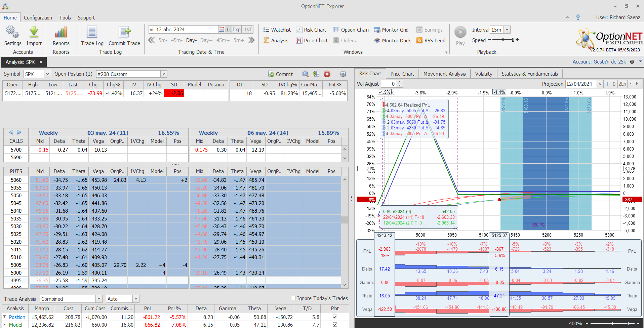The height and width of the screenshot is (328, 644).
Task: Toggle the LIVE mode button
Action: [x=247, y=30]
